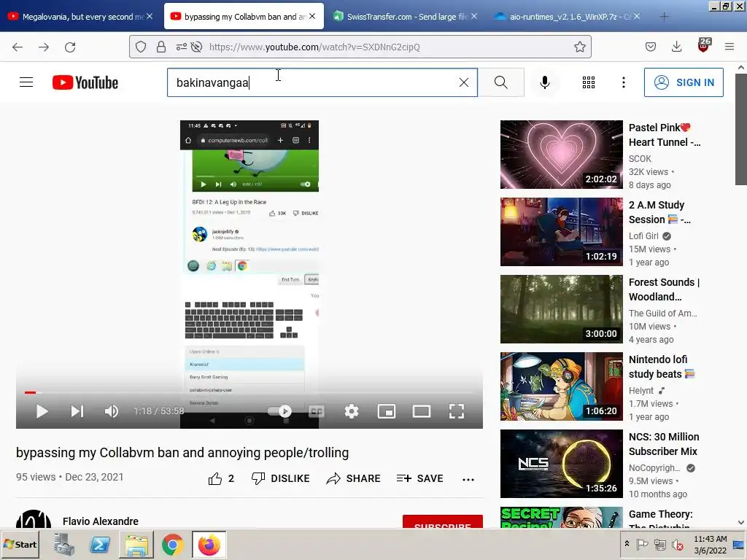Screen dimensions: 747x560
Task: Close the Megalovania tab
Action: click(x=150, y=16)
